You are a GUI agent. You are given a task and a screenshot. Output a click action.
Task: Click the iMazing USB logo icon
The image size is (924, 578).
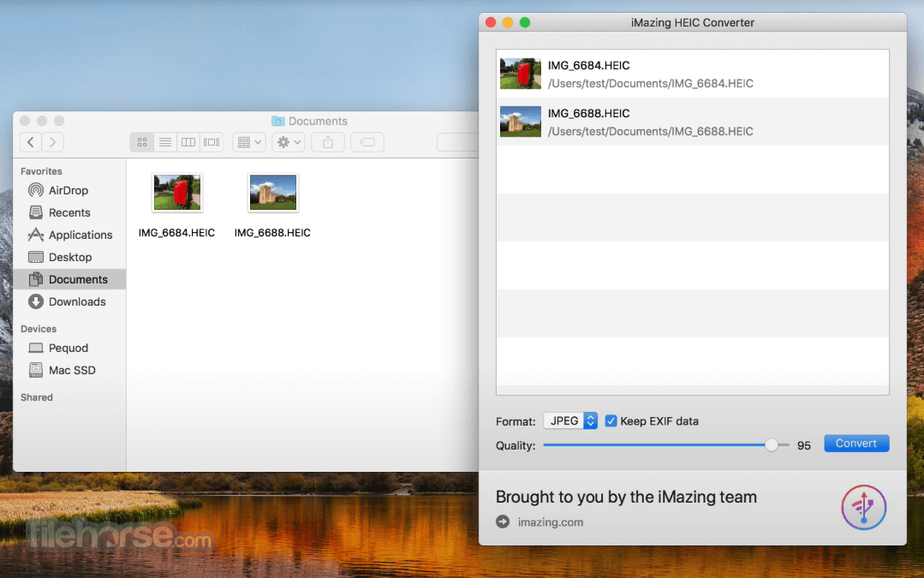[x=863, y=507]
